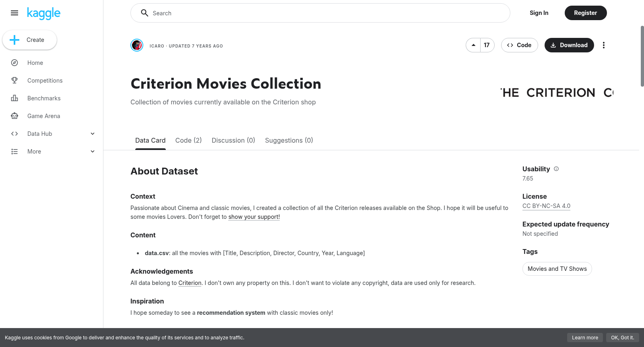
Task: Switch to the Data Card tab
Action: click(x=150, y=140)
